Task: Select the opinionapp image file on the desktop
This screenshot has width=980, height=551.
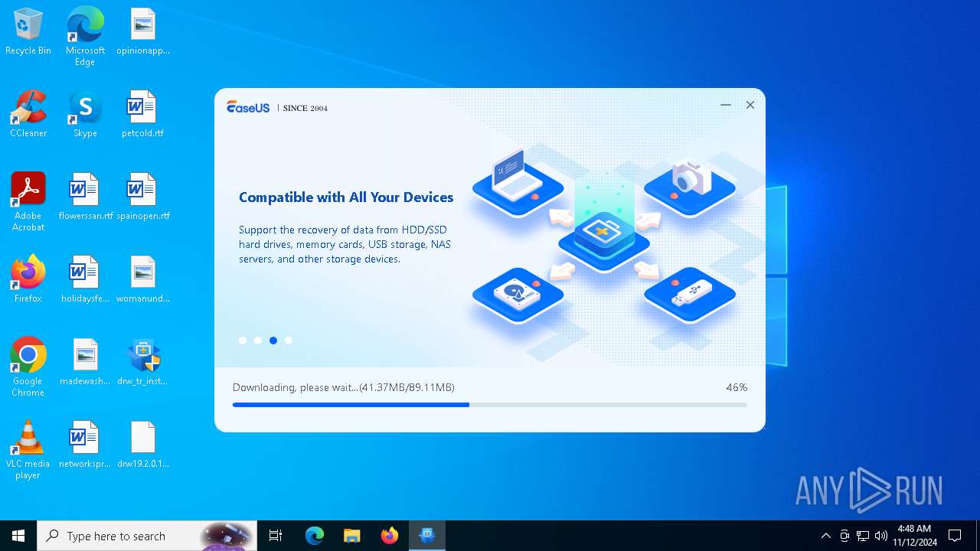Action: click(x=143, y=32)
